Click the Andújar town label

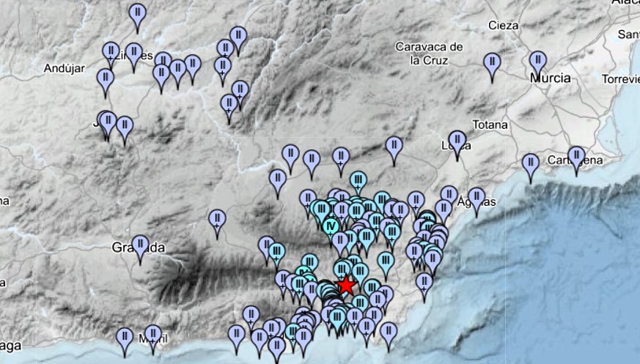pyautogui.click(x=65, y=68)
